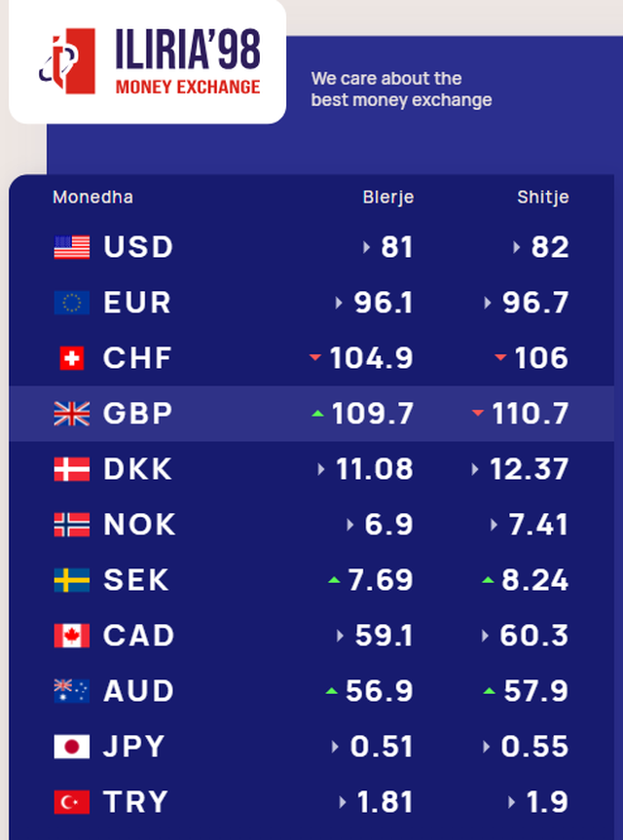Click the Canadian flag icon
This screenshot has height=840, width=623.
71,636
